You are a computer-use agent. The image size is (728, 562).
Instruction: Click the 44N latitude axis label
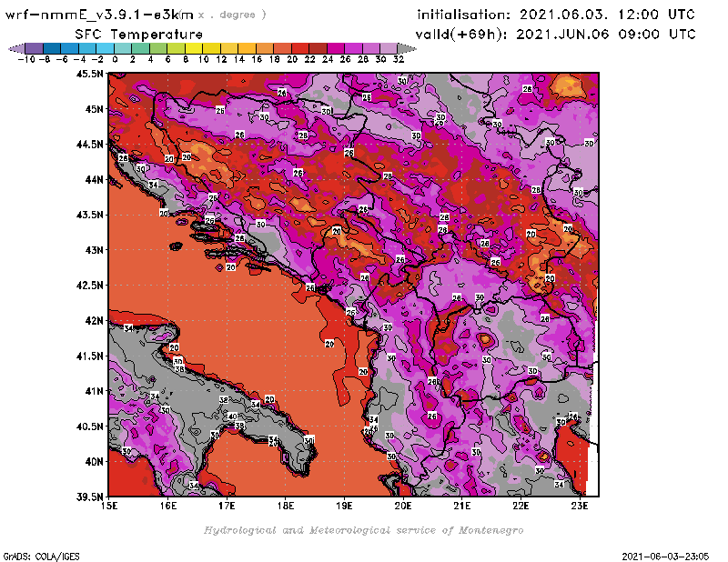click(94, 179)
